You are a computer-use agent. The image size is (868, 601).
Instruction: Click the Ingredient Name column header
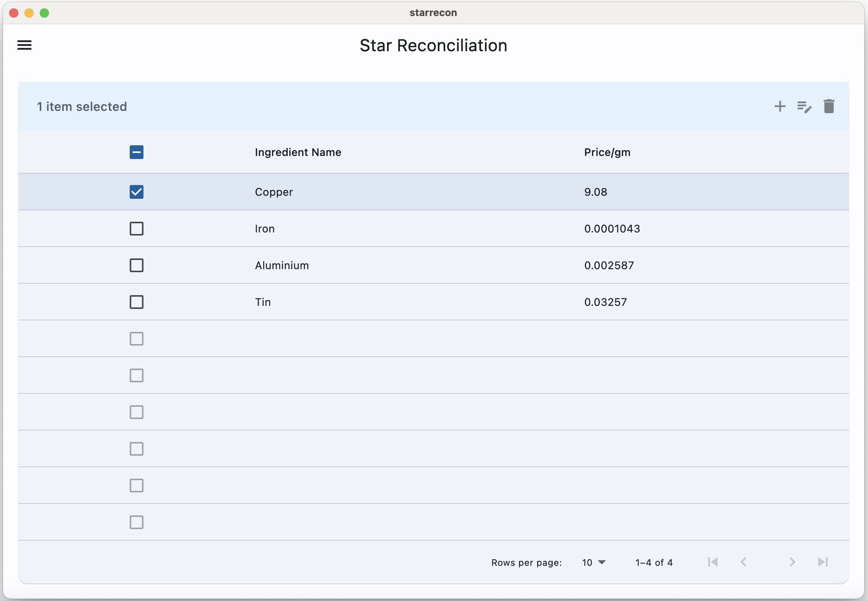point(298,152)
